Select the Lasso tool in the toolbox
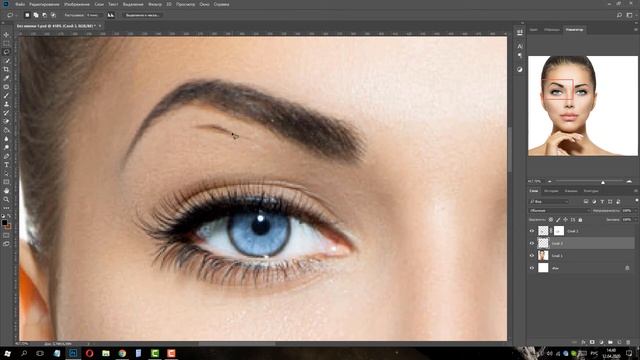Image resolution: width=640 pixels, height=360 pixels. [6, 52]
